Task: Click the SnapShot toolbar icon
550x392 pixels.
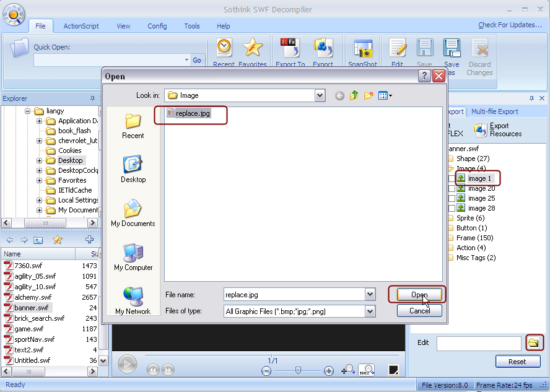Action: tap(362, 50)
